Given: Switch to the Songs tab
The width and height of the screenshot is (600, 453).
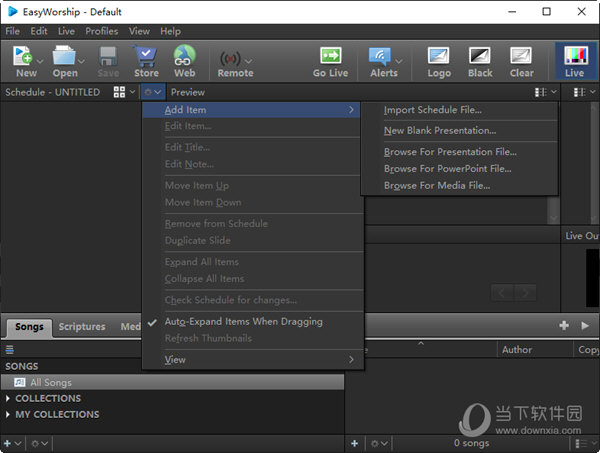Looking at the screenshot, I should tap(29, 327).
